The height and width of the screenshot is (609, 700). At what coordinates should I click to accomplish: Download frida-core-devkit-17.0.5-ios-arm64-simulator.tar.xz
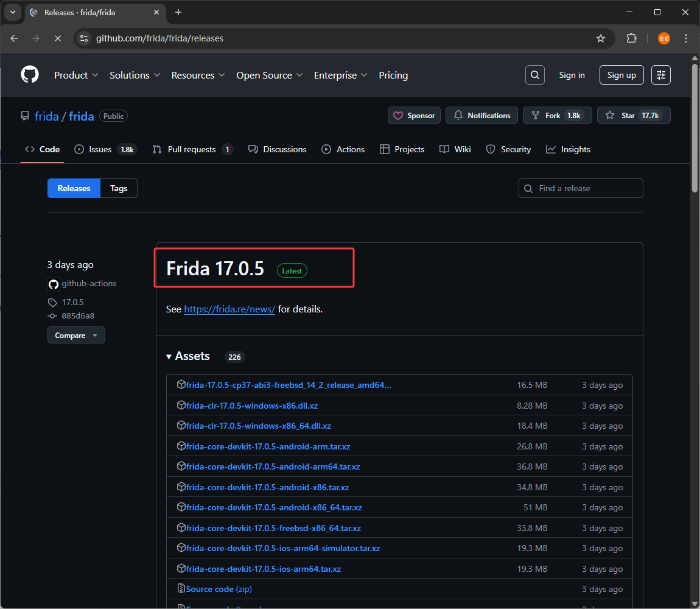click(283, 548)
